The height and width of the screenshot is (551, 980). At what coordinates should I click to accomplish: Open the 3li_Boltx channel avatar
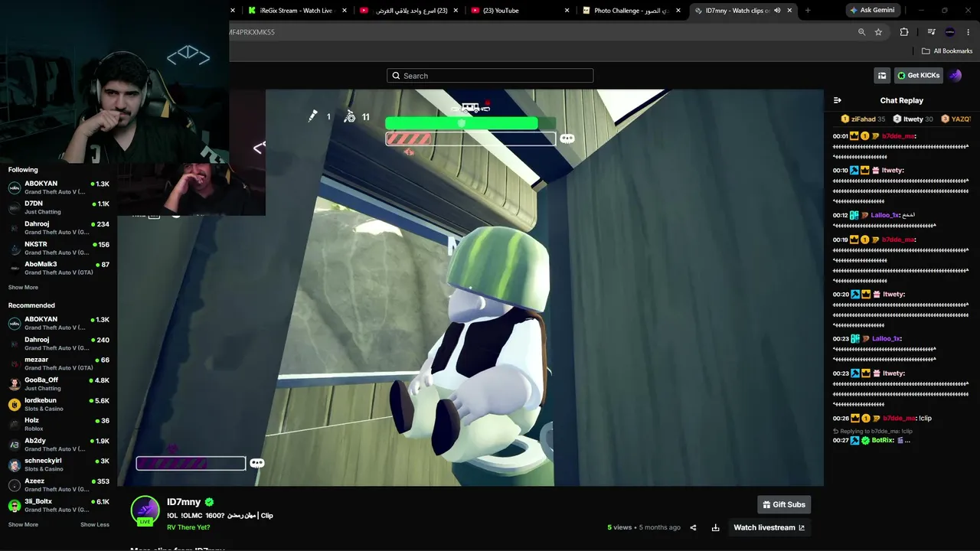tap(14, 505)
